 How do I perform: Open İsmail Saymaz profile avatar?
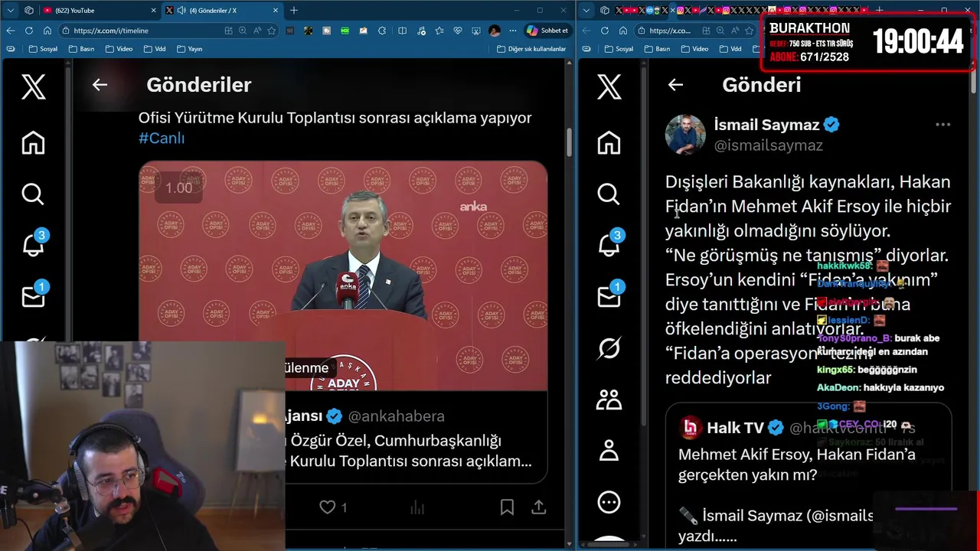684,135
